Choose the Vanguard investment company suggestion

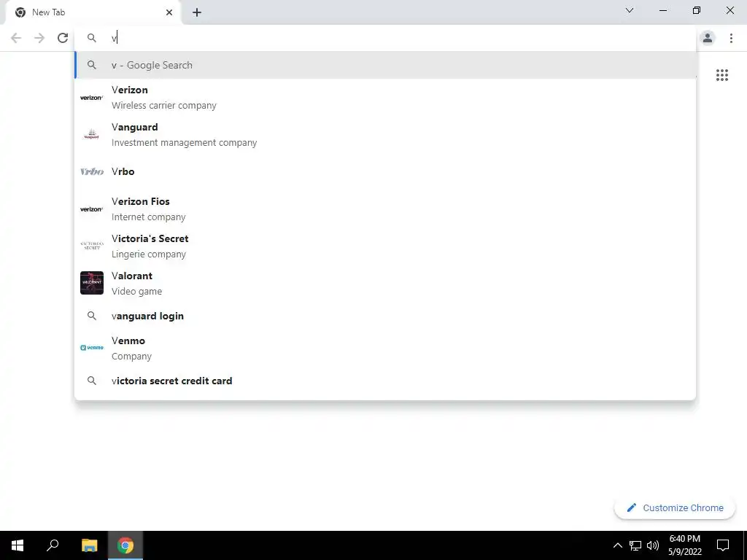tap(385, 135)
